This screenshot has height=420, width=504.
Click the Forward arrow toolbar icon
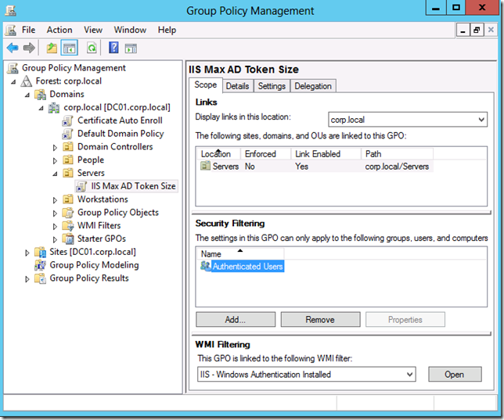(29, 48)
